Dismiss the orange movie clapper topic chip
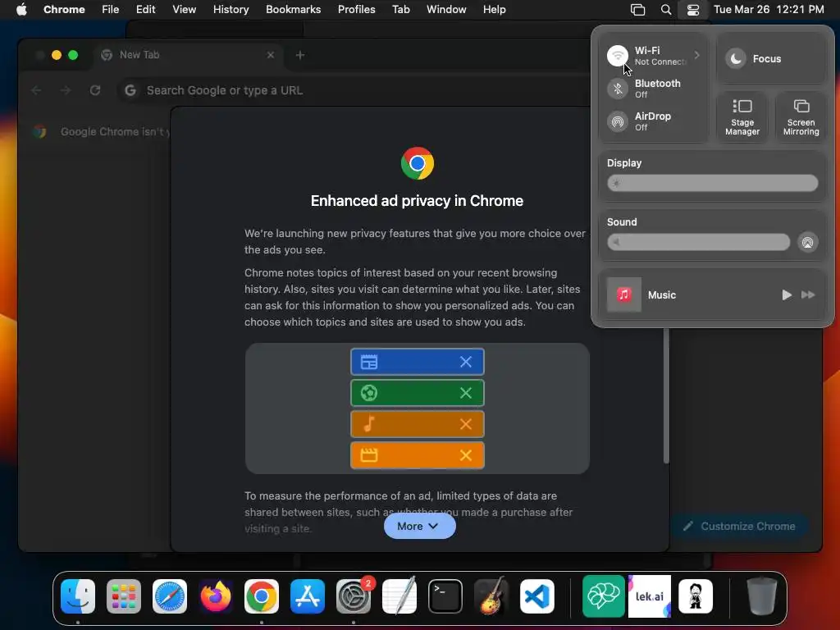Screen dimensions: 840x630 [x=466, y=455]
